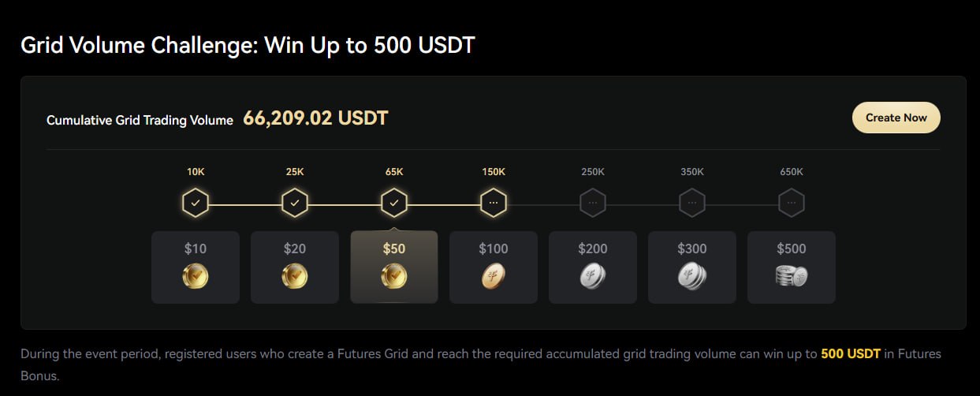Select the 65K milestone hexagon checkmark
Image resolution: width=980 pixels, height=396 pixels.
(x=394, y=204)
